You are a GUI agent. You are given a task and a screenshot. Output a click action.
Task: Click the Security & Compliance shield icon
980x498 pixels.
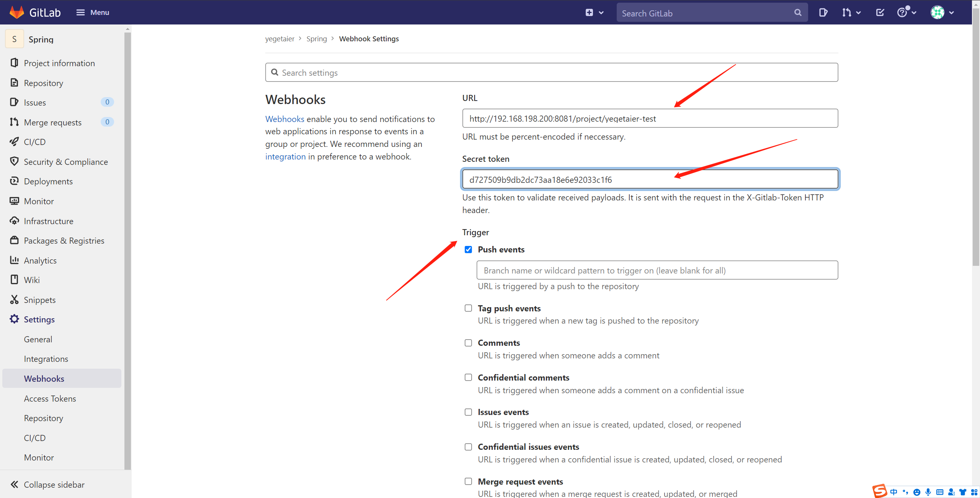pyautogui.click(x=14, y=161)
